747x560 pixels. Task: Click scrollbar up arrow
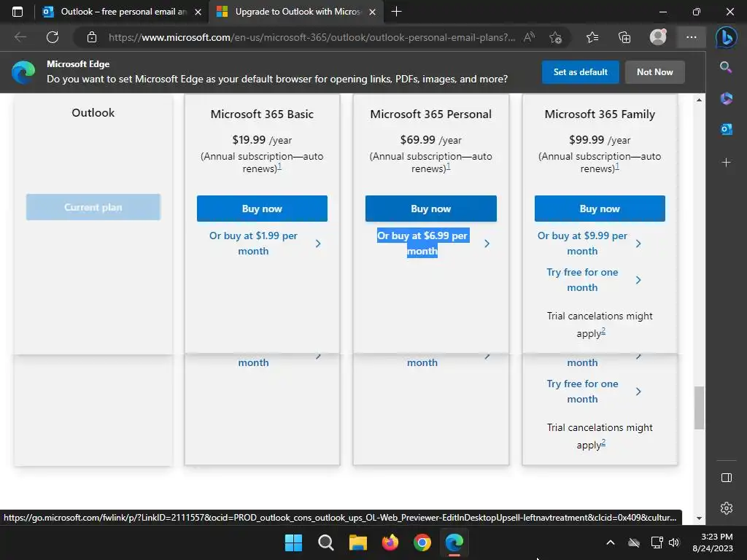699,100
